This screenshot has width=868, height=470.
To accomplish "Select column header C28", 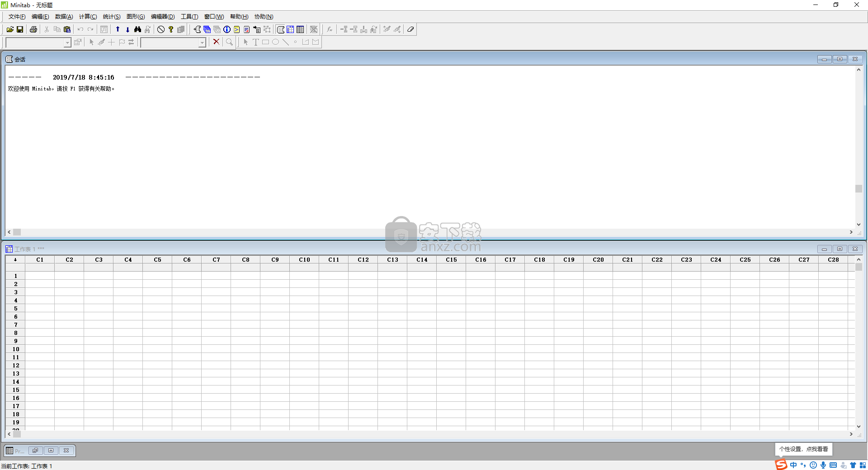I will click(x=833, y=260).
